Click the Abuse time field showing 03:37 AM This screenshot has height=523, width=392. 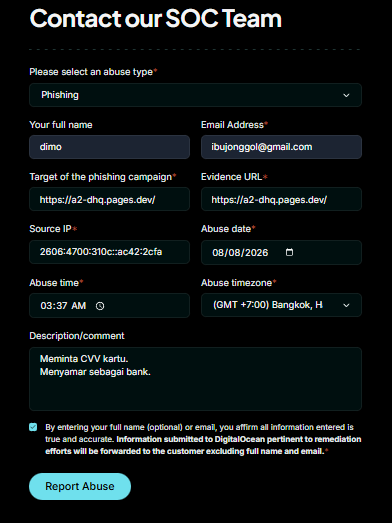coord(109,306)
